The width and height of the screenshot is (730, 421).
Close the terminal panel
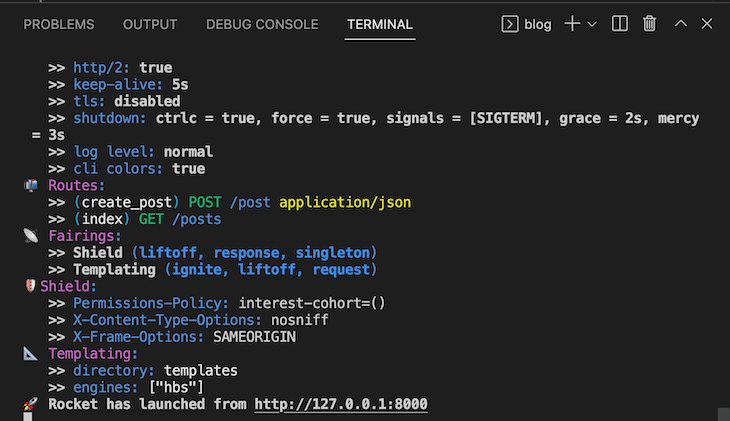(707, 23)
